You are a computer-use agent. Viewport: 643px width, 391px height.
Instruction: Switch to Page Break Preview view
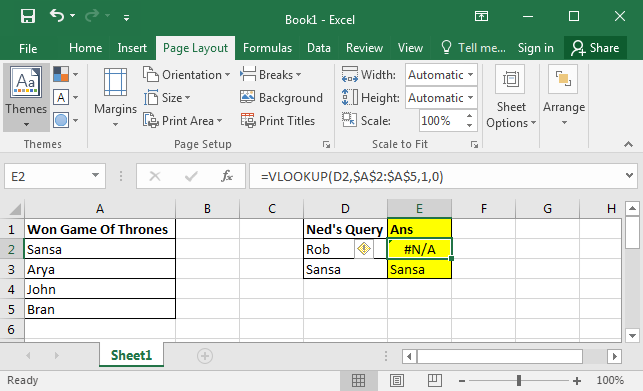coord(435,380)
